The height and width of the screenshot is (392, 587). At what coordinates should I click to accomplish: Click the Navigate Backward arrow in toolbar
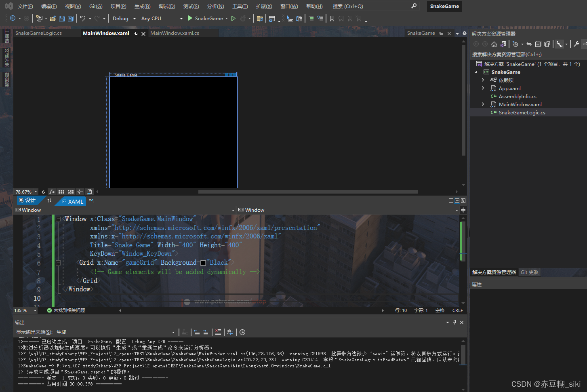(x=13, y=18)
